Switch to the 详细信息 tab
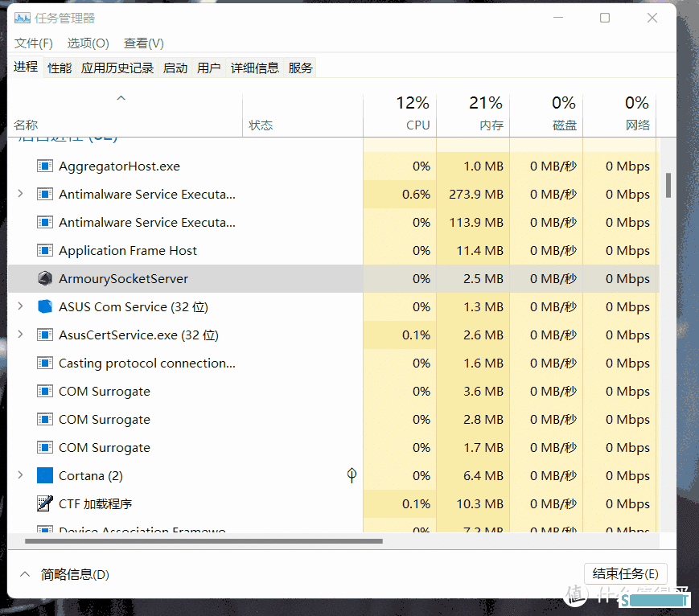The height and width of the screenshot is (616, 699). 254,68
